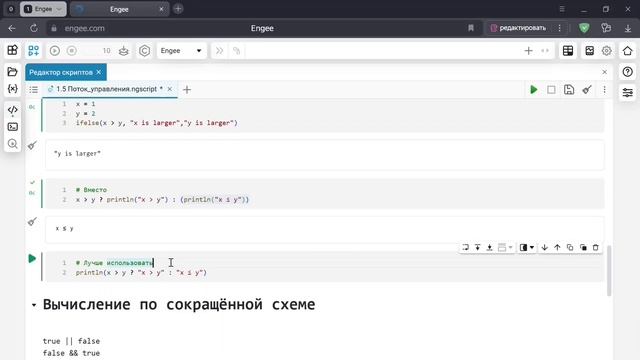Open the file browser folder icon

coord(12,72)
